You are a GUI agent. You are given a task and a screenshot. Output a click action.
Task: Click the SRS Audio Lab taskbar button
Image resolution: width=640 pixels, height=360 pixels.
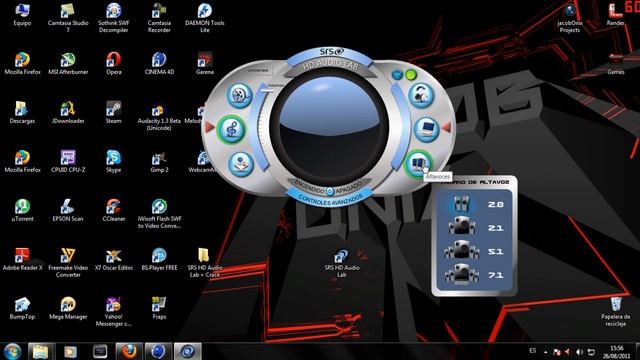point(188,351)
